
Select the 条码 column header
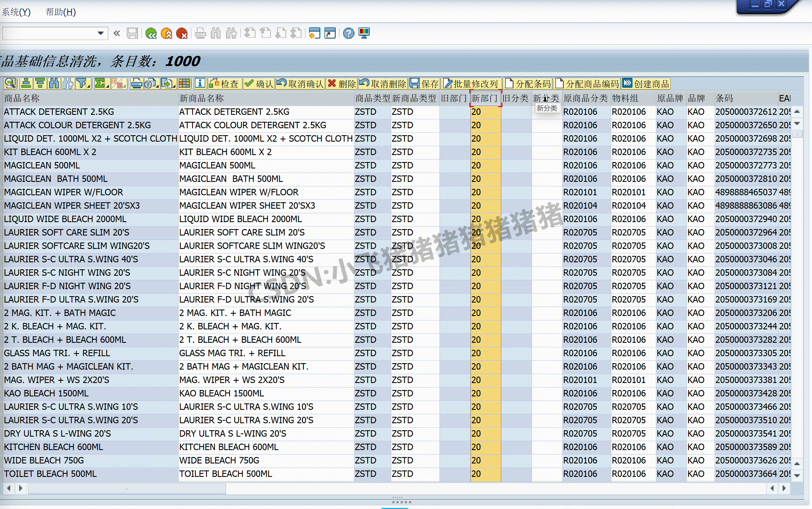click(x=746, y=98)
